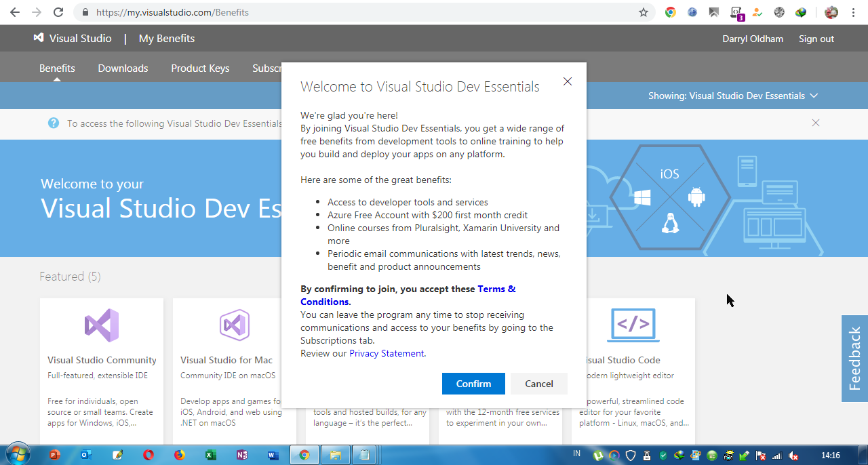Dismiss the info banner with its X
This screenshot has height=465, width=868.
tap(816, 123)
